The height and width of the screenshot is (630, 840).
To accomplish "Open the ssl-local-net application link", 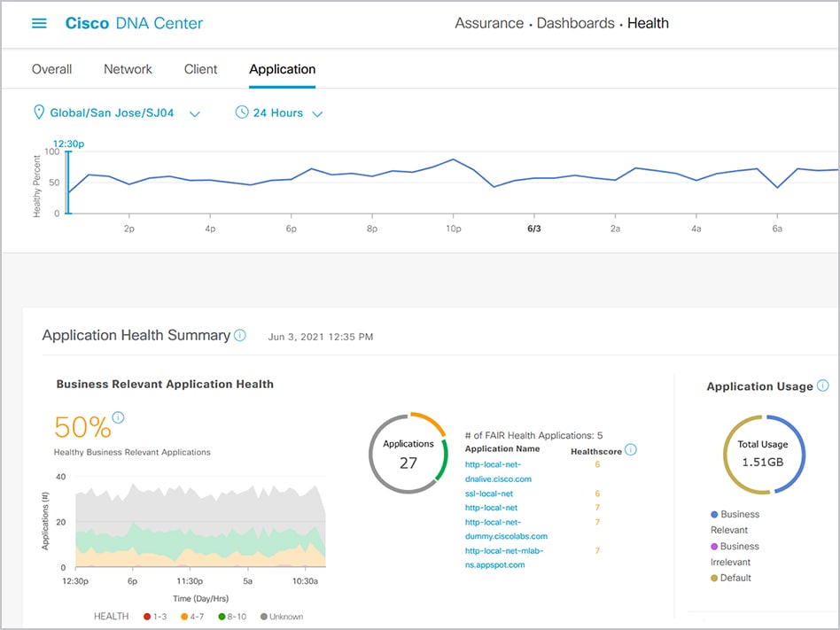I will pos(489,494).
